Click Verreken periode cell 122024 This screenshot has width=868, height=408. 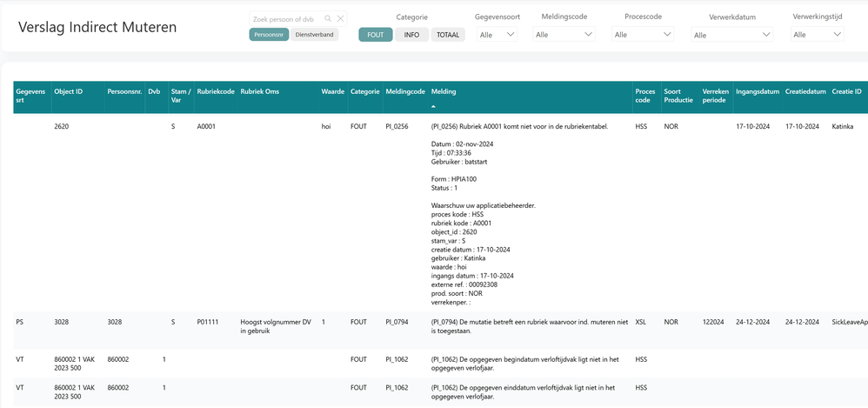[713, 322]
